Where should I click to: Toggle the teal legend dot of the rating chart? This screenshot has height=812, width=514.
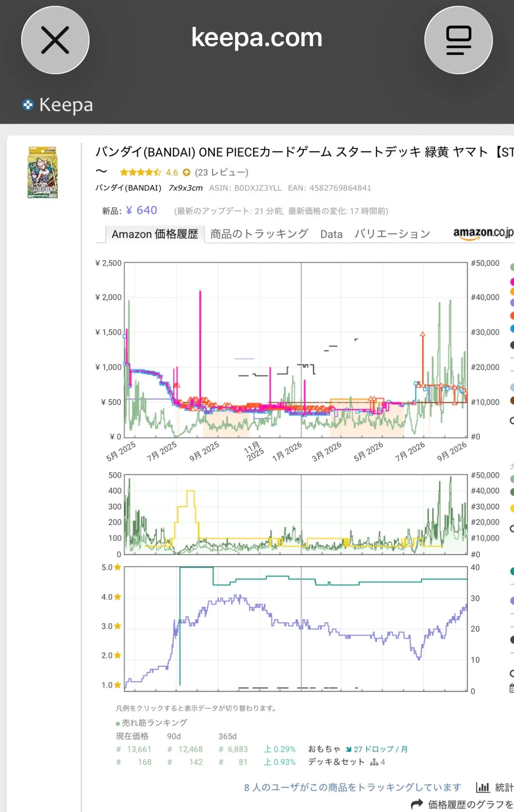coord(512,571)
